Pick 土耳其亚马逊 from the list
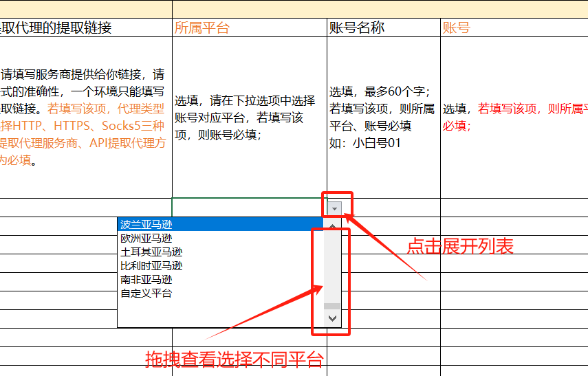This screenshot has height=376, width=588. [x=220, y=252]
